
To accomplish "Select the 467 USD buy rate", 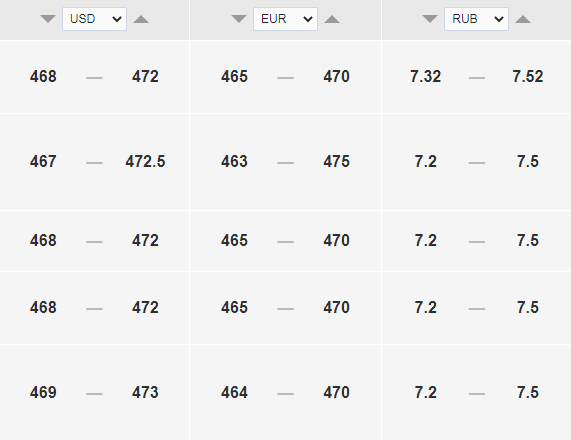I will [x=43, y=161].
